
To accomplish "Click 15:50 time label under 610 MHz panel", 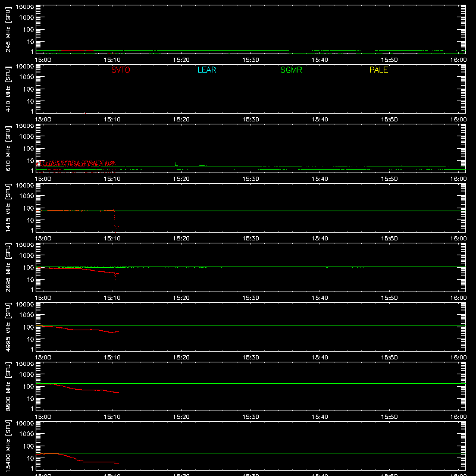I will (389, 179).
